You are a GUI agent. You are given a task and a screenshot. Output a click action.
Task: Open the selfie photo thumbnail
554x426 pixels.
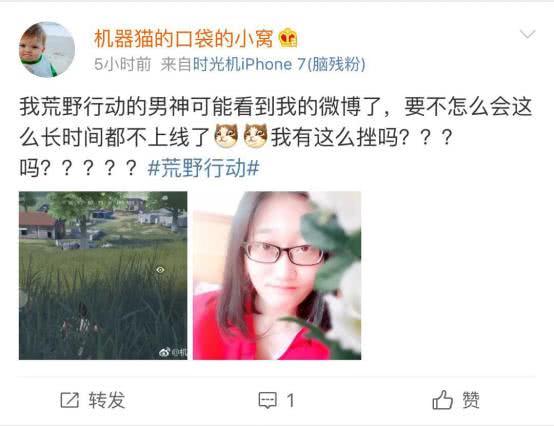[277, 276]
